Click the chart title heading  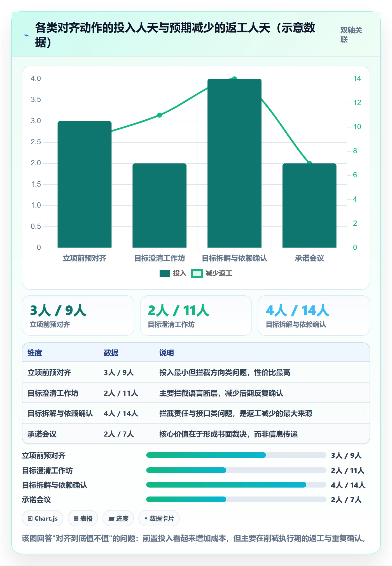click(x=175, y=35)
